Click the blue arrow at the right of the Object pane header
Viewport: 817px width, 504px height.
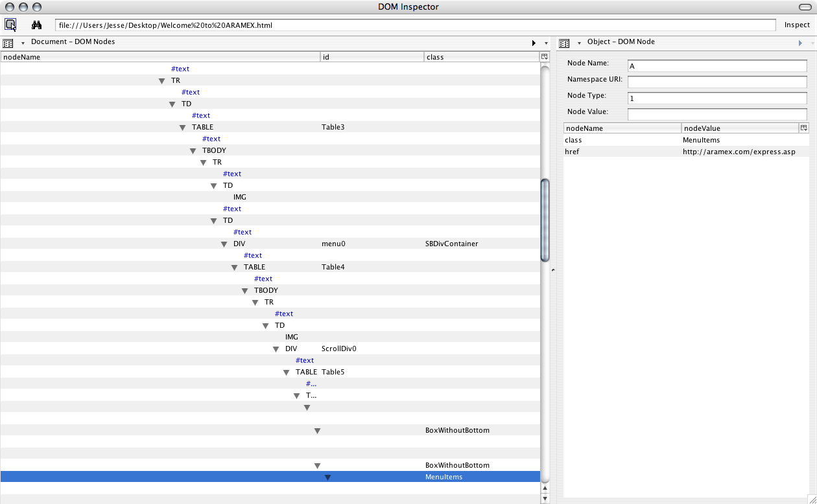(x=800, y=43)
